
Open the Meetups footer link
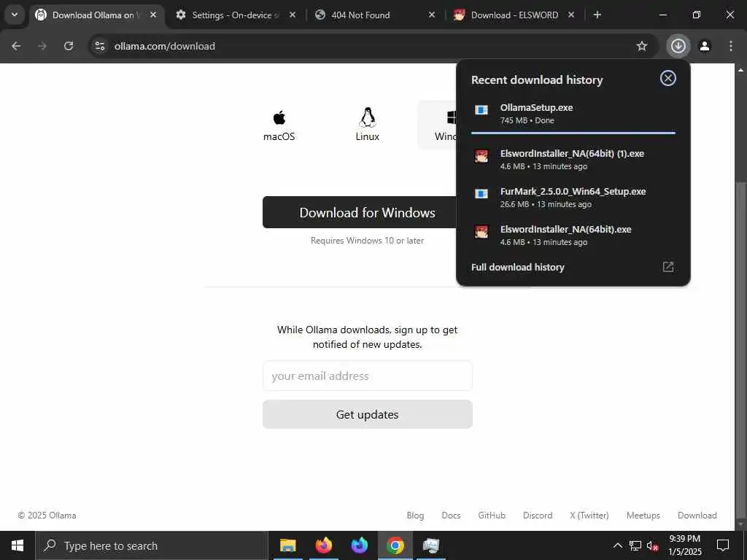tap(643, 516)
